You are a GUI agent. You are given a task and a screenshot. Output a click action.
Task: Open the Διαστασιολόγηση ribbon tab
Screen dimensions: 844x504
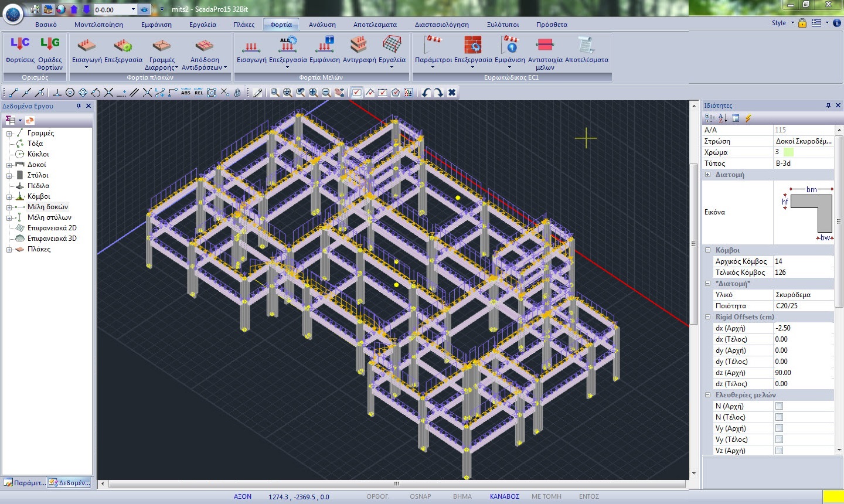point(442,25)
